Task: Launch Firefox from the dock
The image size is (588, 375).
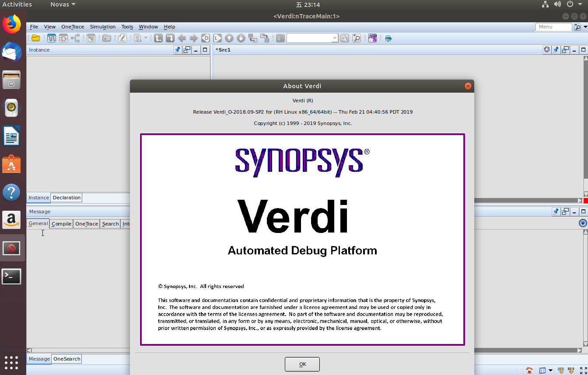Action: 12,24
